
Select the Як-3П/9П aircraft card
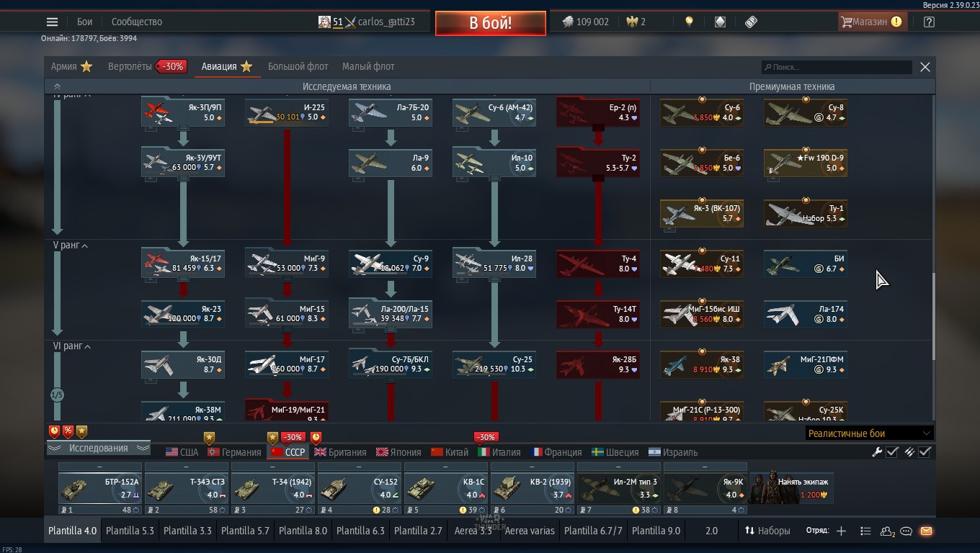coord(183,112)
